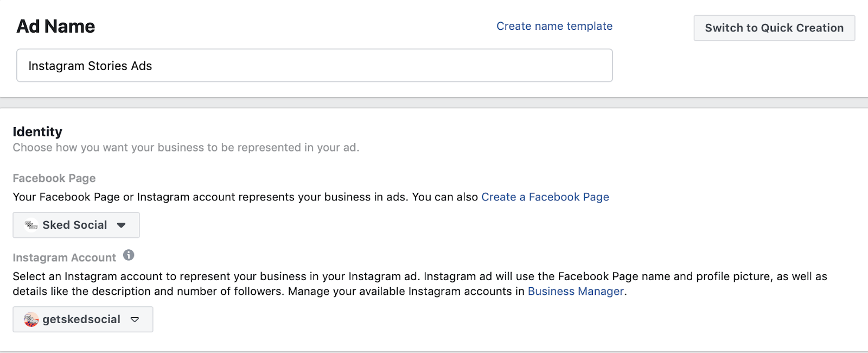This screenshot has width=868, height=353.
Task: Click the Sked Social page logo icon
Action: pyautogui.click(x=31, y=225)
